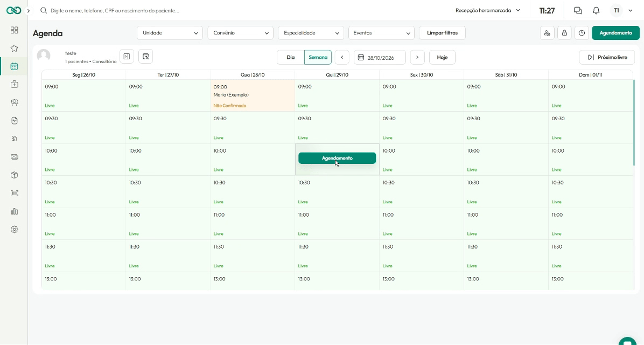
Task: Open the Maria (Exemplo) appointment on Wednesday
Action: tap(253, 96)
